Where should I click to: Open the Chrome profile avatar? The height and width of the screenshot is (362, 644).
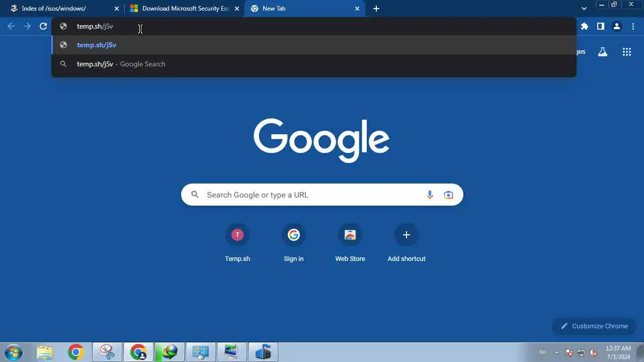point(617,26)
